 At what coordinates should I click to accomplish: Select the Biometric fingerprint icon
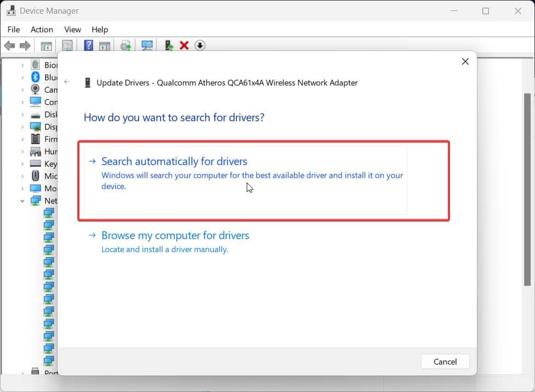(x=35, y=65)
